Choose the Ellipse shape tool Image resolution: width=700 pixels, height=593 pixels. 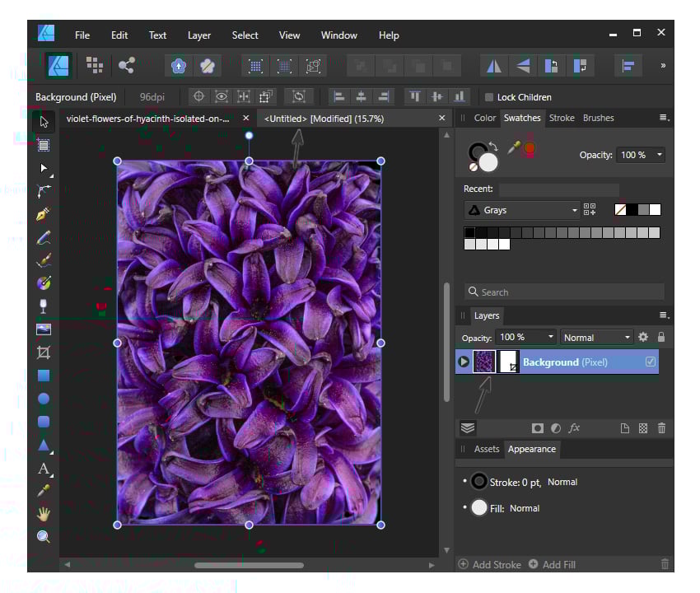pyautogui.click(x=44, y=399)
